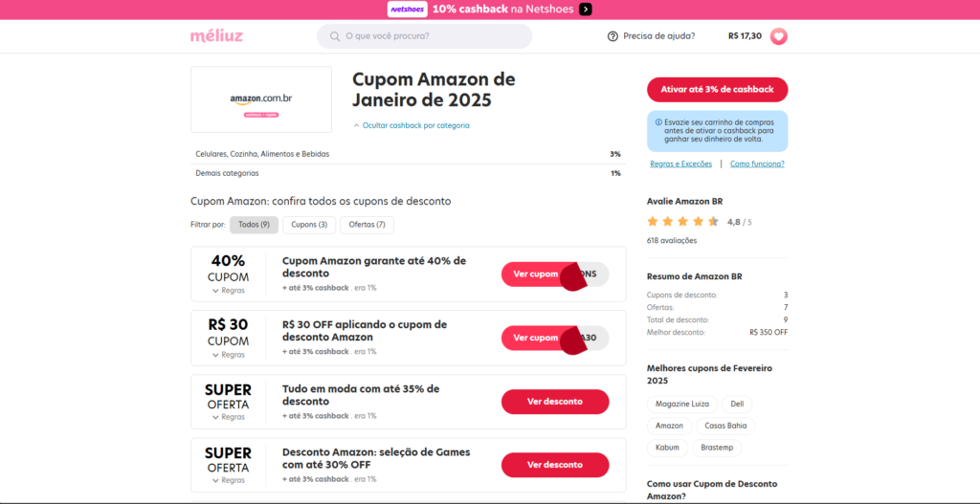980x504 pixels.
Task: Click the info icon in blue notice
Action: [658, 122]
